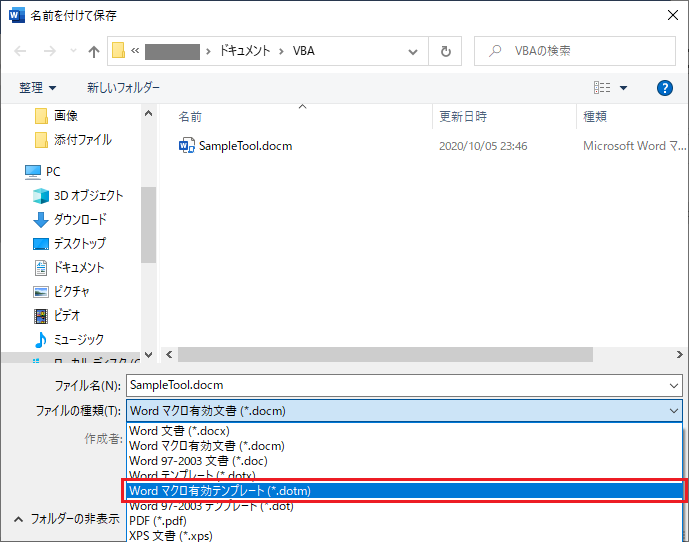Screen dimensions: 689x542
Task: Close the 名前を付けて保存 dialog
Action: point(672,15)
